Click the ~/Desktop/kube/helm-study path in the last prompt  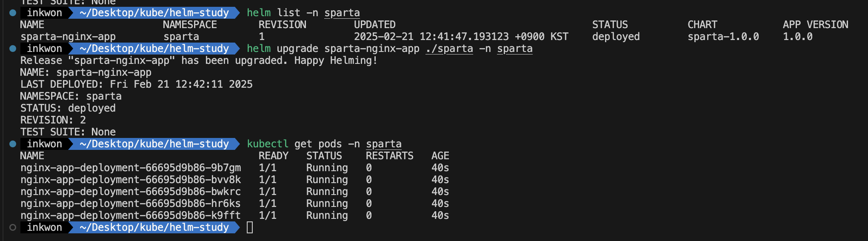pos(154,227)
